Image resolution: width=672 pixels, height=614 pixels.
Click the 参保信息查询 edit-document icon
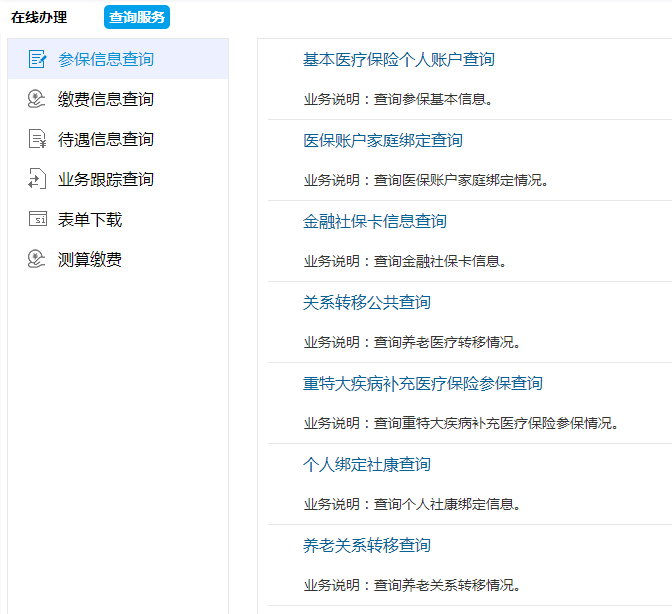point(37,59)
